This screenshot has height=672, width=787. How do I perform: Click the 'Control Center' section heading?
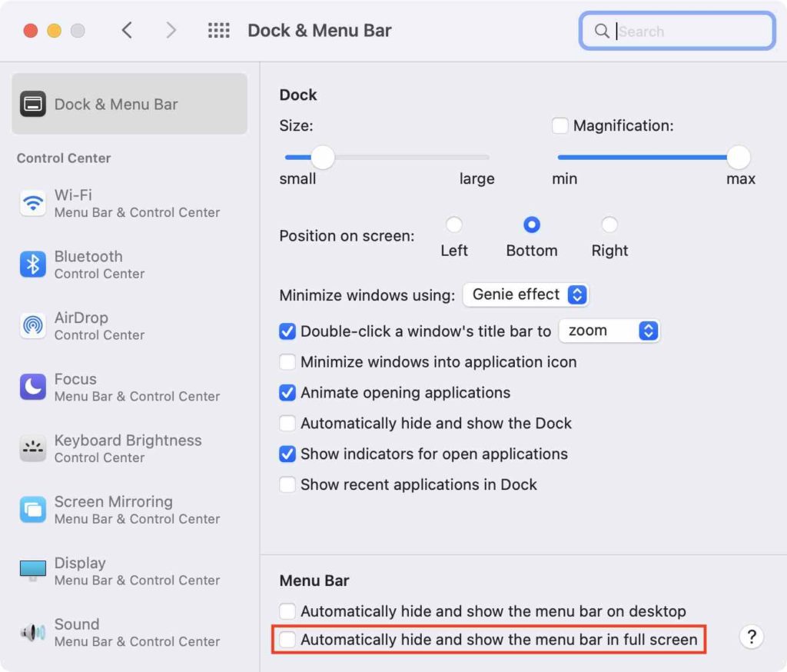pyautogui.click(x=64, y=158)
